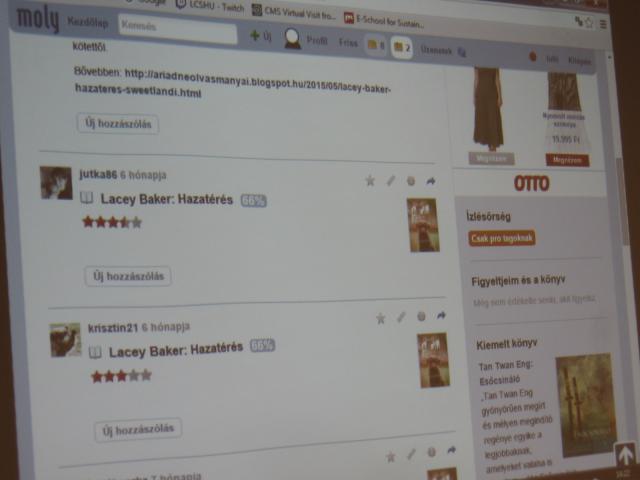Open book cover thumbnail in krisztin21 review
Screen dimensions: 640x480
coord(433,360)
